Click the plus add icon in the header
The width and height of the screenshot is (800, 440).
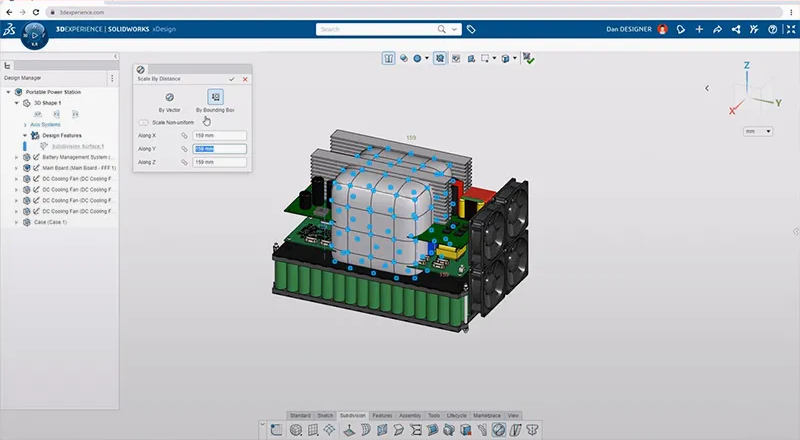pos(699,29)
